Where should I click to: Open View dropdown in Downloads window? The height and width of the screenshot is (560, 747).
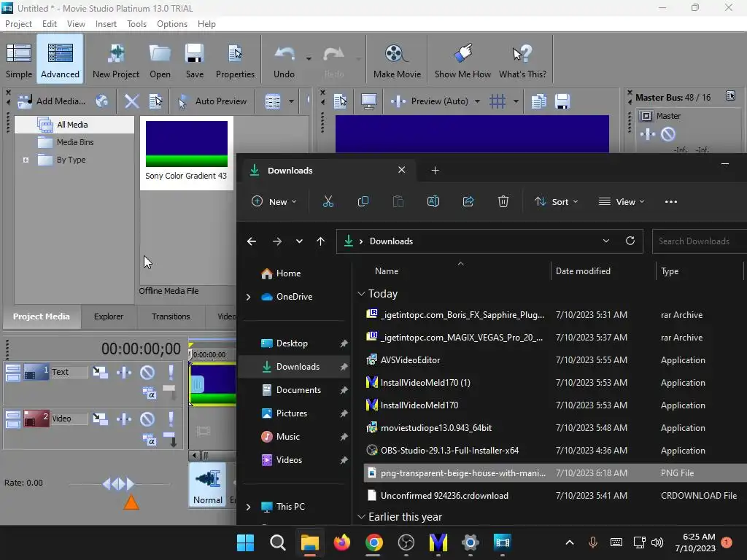coord(622,201)
